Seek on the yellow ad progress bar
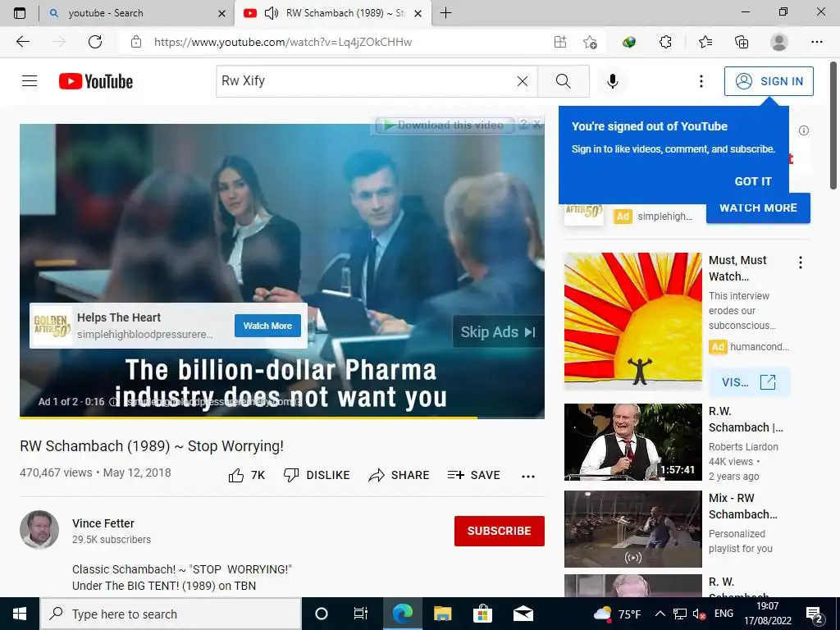 tap(282, 417)
